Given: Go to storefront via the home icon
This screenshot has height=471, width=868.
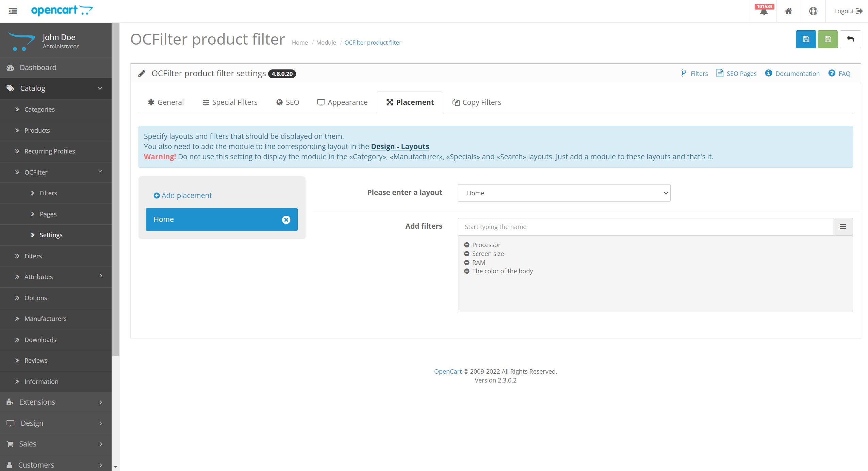Looking at the screenshot, I should point(788,11).
